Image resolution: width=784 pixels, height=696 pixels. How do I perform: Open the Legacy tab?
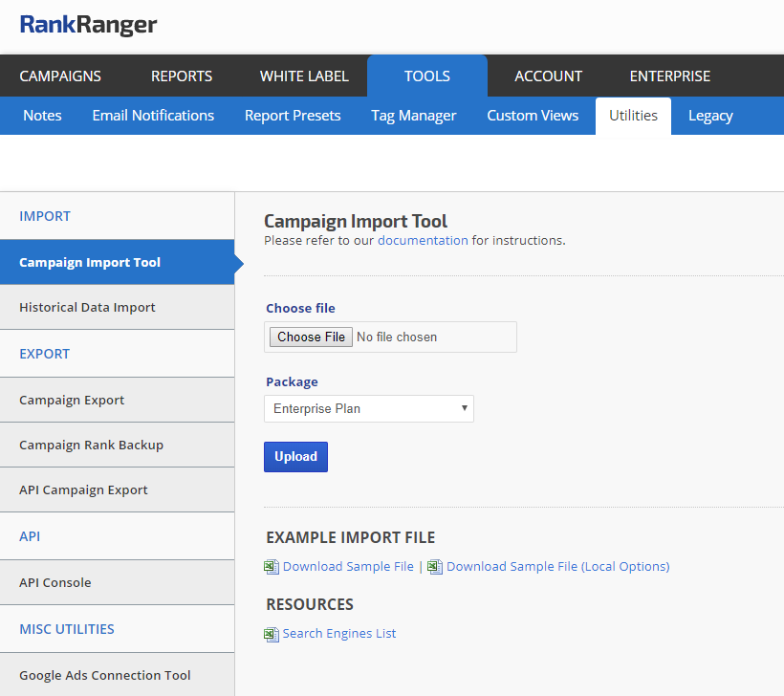pyautogui.click(x=710, y=116)
